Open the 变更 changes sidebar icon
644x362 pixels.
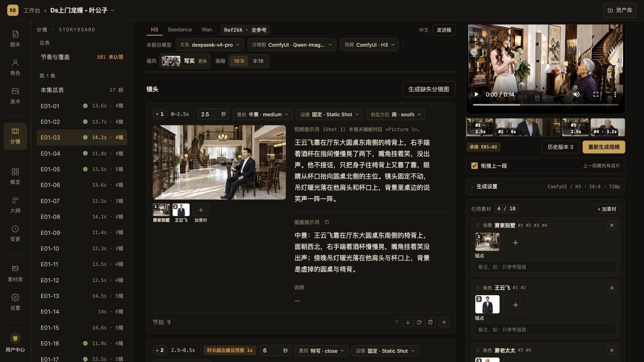pos(15,233)
